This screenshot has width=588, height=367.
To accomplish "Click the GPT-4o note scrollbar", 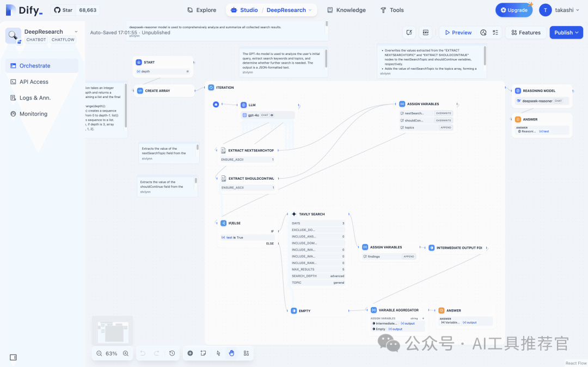I will tap(326, 58).
